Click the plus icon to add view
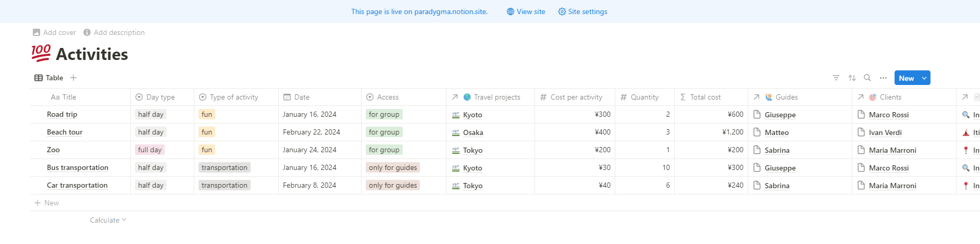This screenshot has width=980, height=244. coord(73,78)
